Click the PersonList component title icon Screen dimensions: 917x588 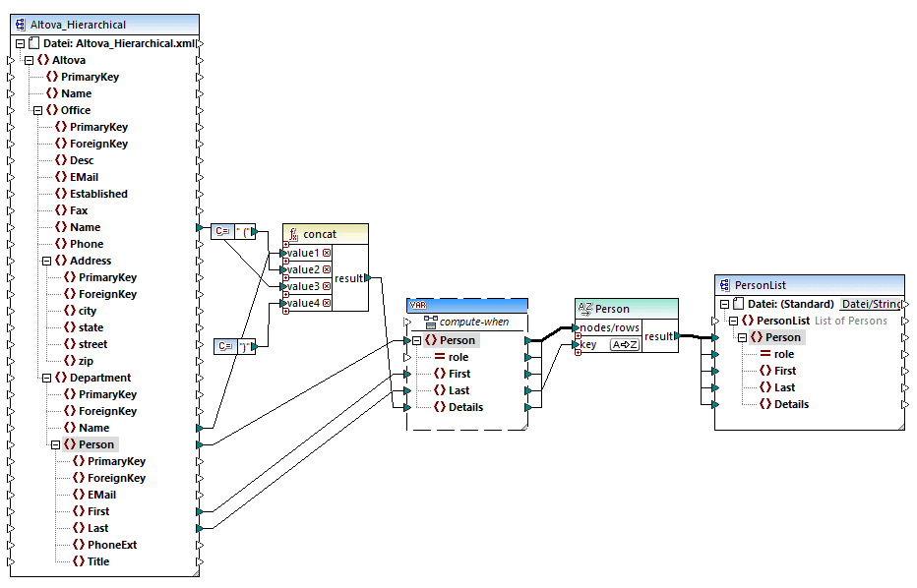pyautogui.click(x=725, y=285)
